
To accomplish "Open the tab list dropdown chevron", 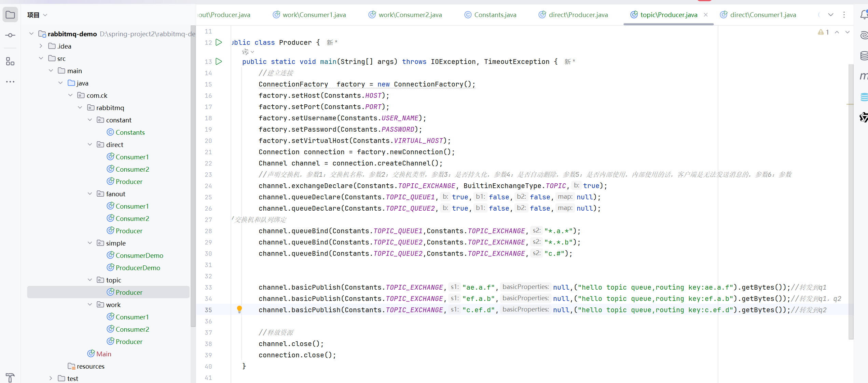I will (x=831, y=15).
